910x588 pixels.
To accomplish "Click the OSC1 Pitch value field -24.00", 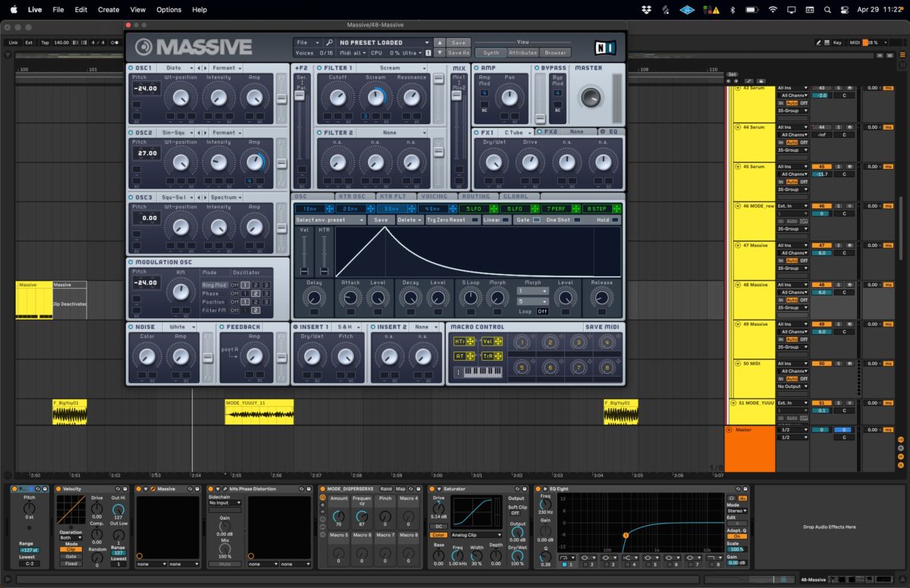I will pyautogui.click(x=146, y=89).
